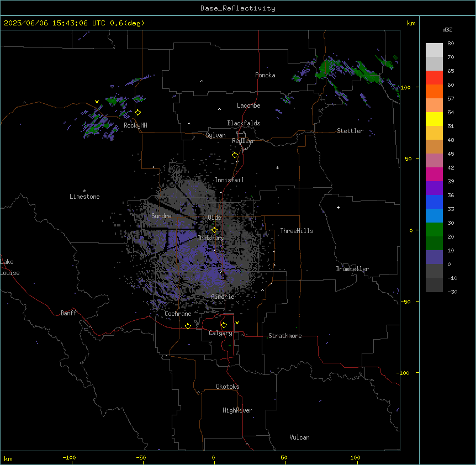Image resolution: width=476 pixels, height=465 pixels.
Task: Click the Airdrie city label
Action: click(223, 297)
